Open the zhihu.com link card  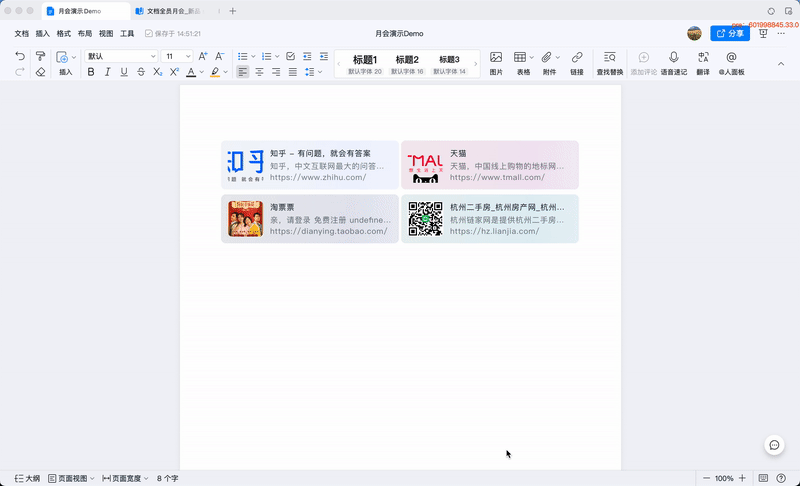pyautogui.click(x=310, y=165)
